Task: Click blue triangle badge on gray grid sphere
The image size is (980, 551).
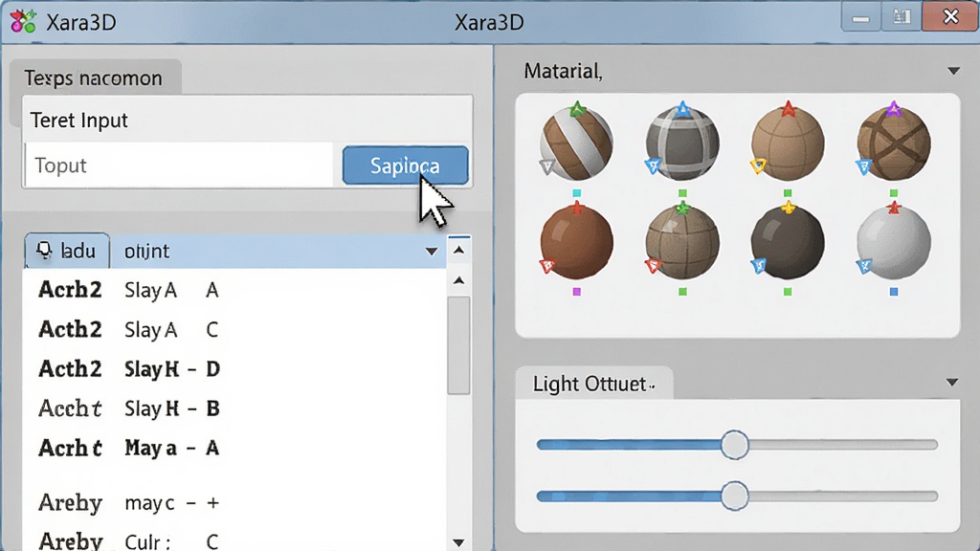Action: click(653, 166)
